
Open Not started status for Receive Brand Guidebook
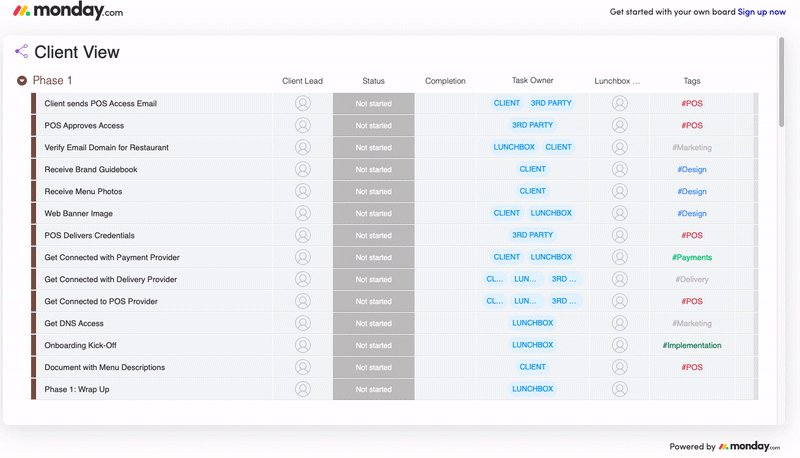coord(373,169)
